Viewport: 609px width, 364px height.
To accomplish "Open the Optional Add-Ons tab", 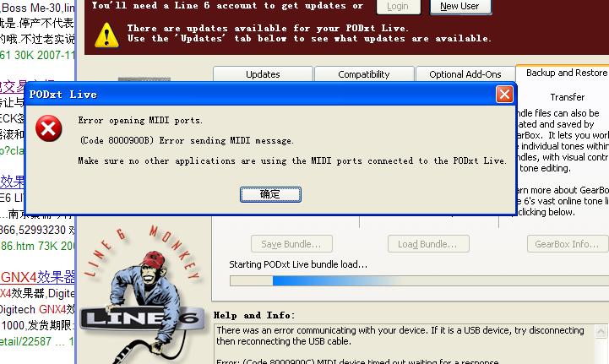I will coord(465,74).
